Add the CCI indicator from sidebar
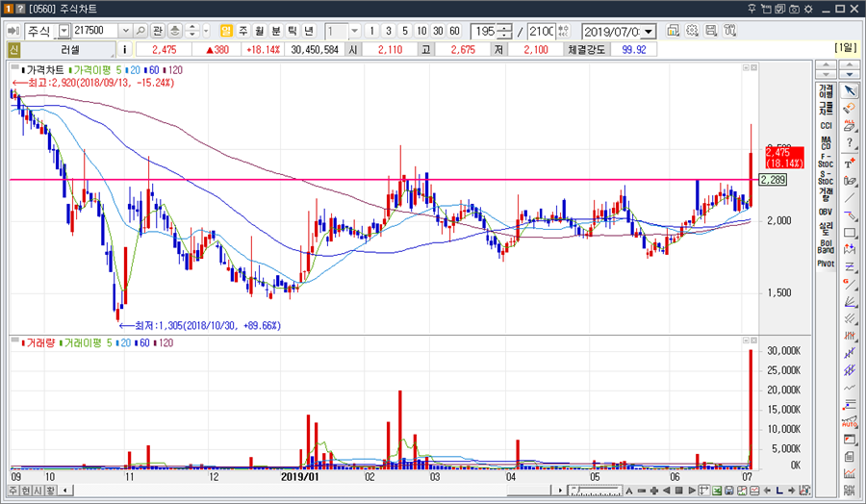The image size is (866, 504). (x=826, y=126)
